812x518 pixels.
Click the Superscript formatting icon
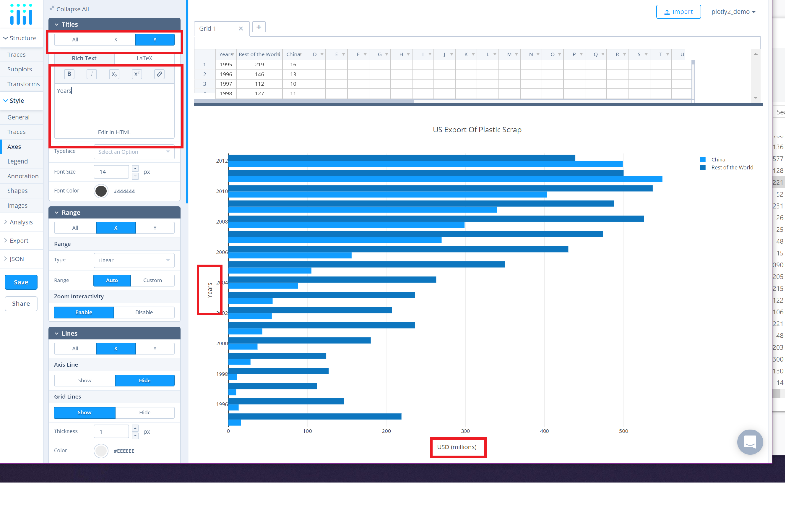click(x=136, y=74)
